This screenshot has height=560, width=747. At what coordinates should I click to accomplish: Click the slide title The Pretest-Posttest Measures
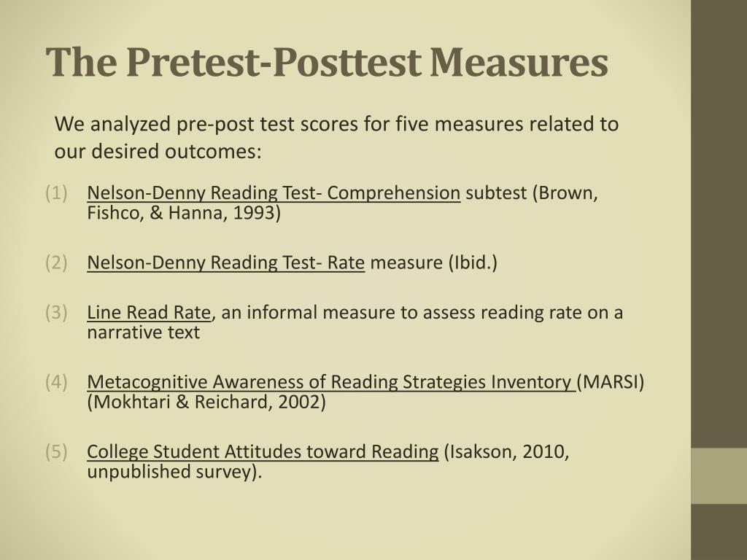tap(327, 62)
